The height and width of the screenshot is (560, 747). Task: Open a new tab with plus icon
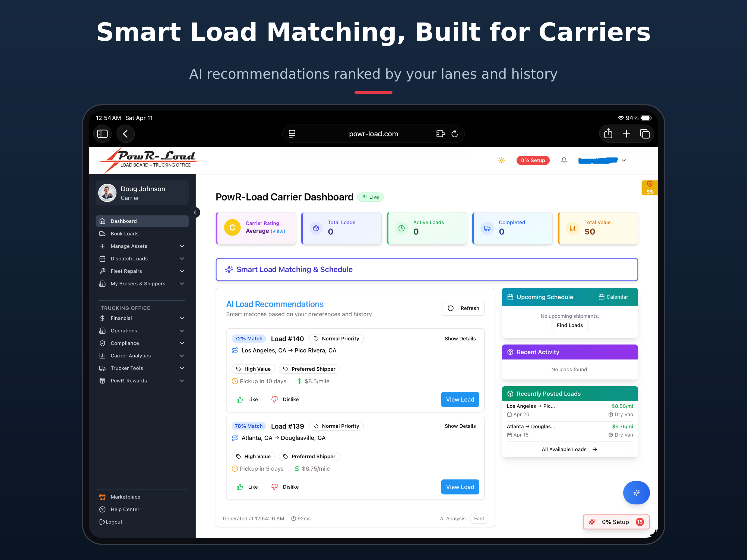[626, 134]
